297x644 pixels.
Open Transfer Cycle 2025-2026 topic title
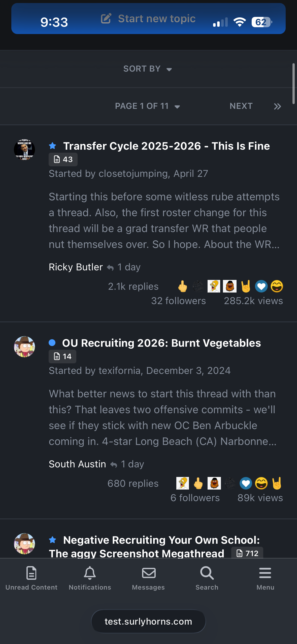coord(166,146)
